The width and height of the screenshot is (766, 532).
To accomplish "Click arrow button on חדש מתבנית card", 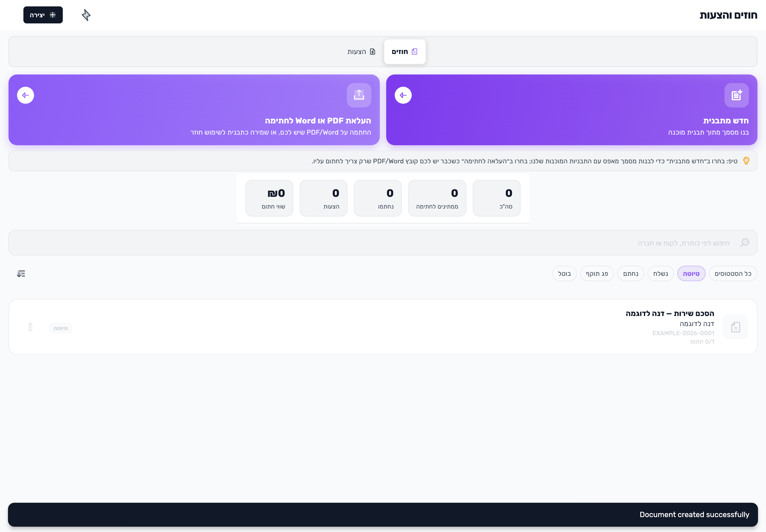I will (x=403, y=95).
